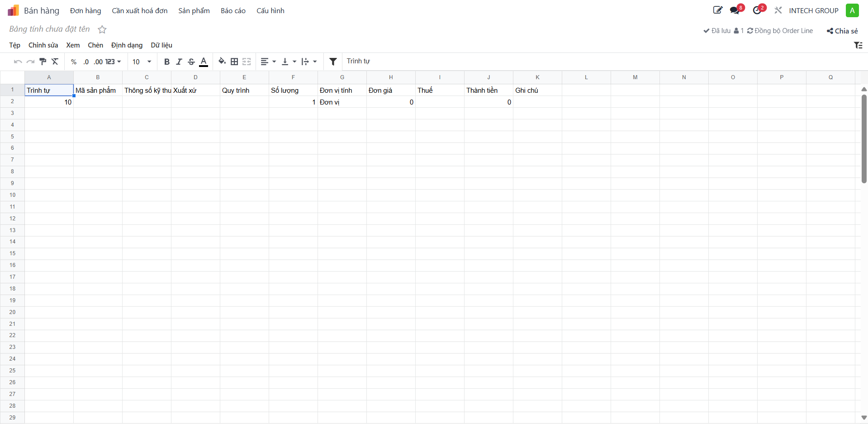Open the 123 number format dropdown
The image size is (868, 424).
coord(113,62)
